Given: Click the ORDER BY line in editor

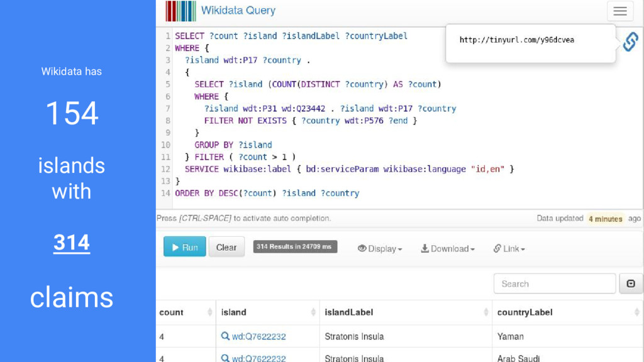Looking at the screenshot, I should click(267, 194).
